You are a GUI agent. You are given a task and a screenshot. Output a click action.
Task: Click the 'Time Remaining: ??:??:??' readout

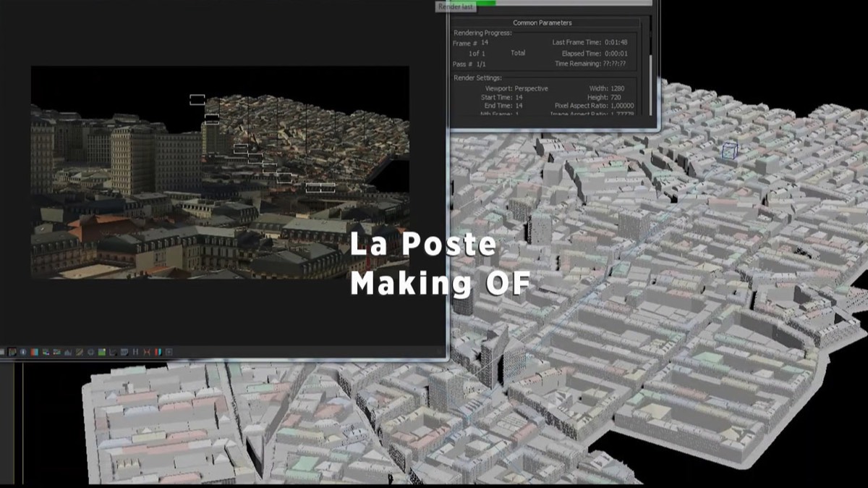[591, 64]
